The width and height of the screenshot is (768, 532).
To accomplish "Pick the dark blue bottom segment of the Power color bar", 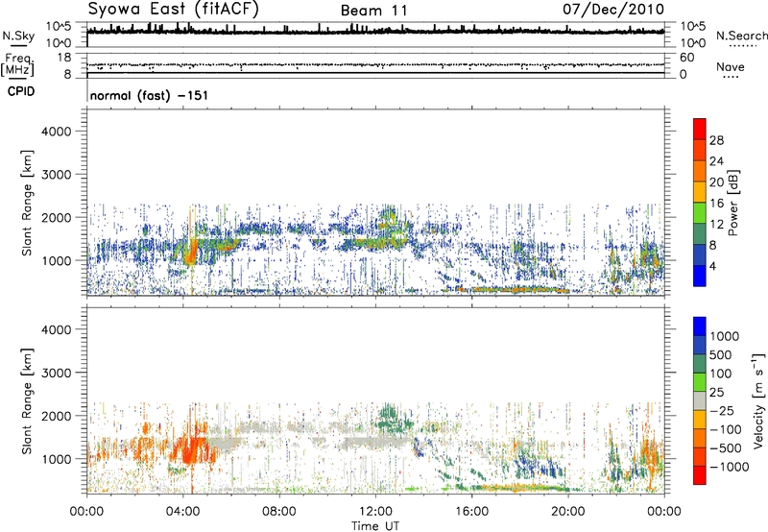I will coord(700,276).
